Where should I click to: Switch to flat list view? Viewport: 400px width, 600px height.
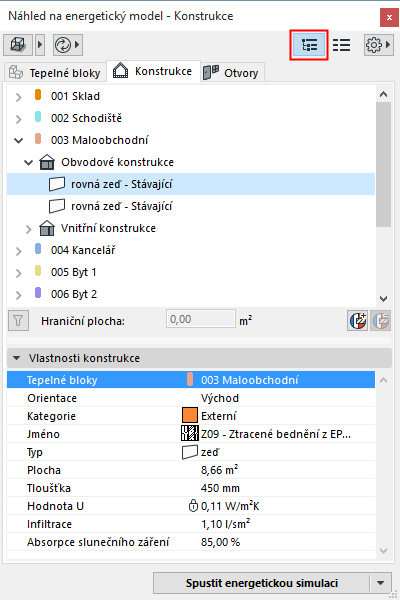pyautogui.click(x=341, y=45)
